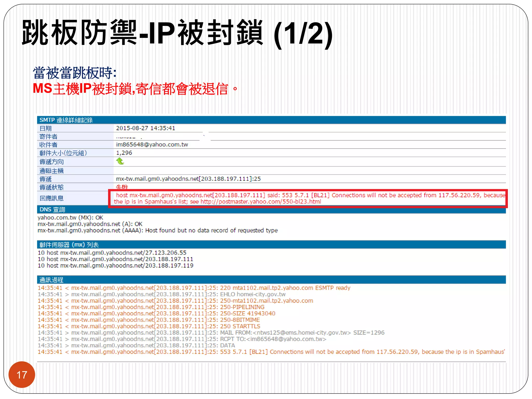
Task: Click the slide number 17 badge
Action: 22,375
